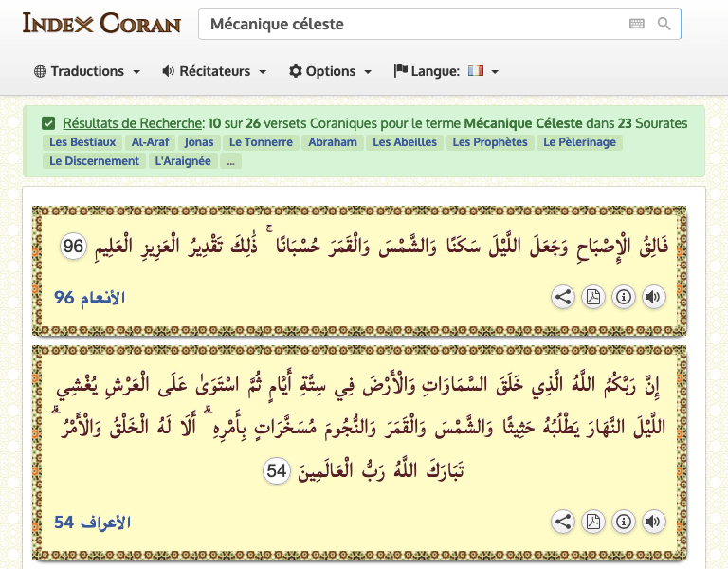Change language via Langue flag dropdown
This screenshot has width=728, height=569.
coord(446,71)
